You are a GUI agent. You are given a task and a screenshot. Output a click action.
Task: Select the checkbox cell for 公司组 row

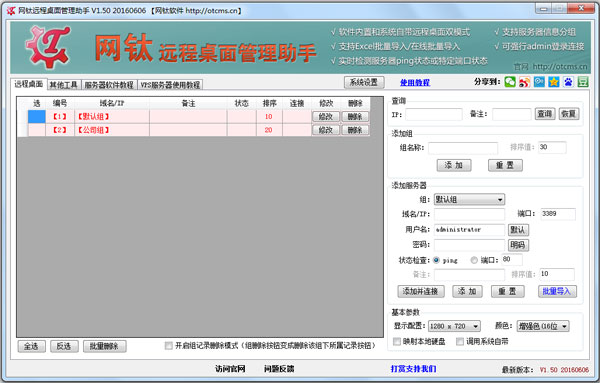tap(37, 130)
